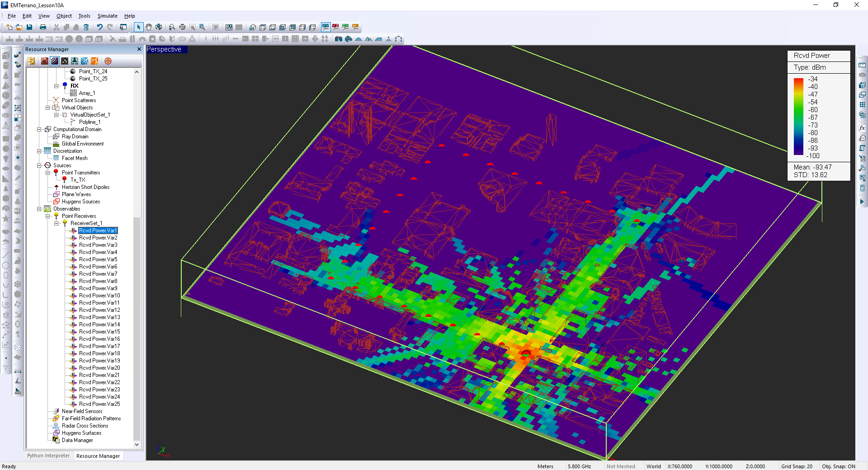Click the Delete trash bin icon
The width and height of the screenshot is (868, 470).
(x=86, y=27)
